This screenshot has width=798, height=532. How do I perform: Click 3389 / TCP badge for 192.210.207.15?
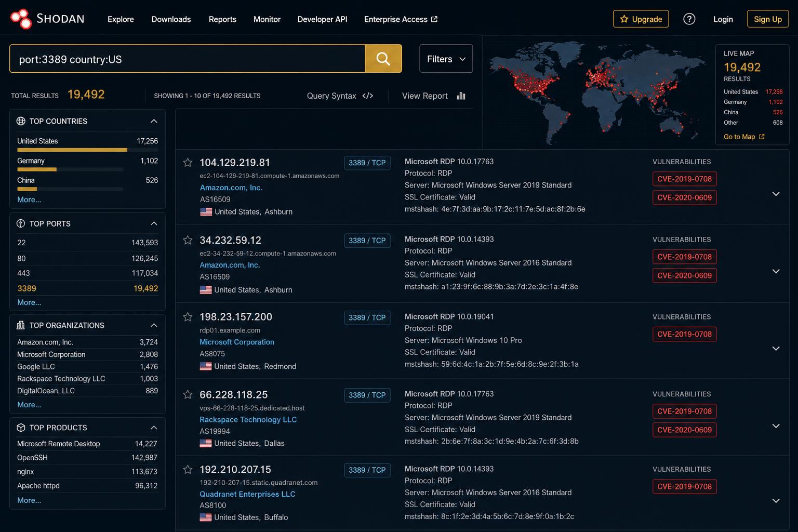367,470
